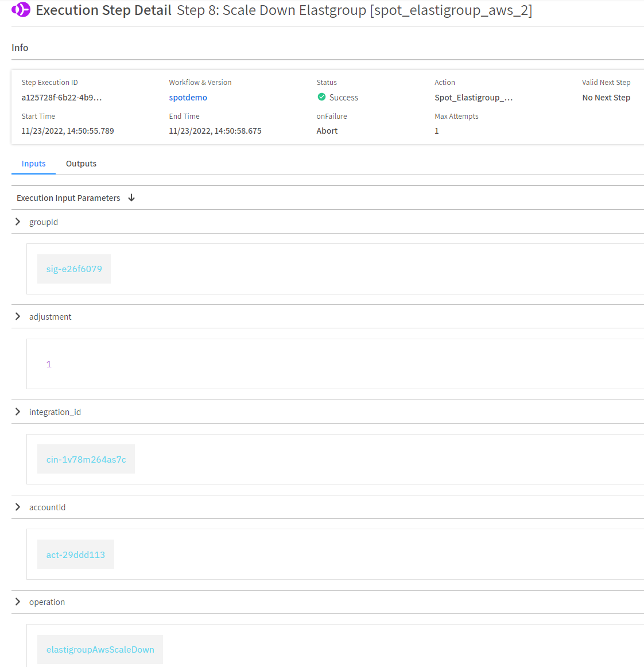The image size is (644, 667).
Task: Toggle the accountId parameter chevron
Action: click(18, 507)
